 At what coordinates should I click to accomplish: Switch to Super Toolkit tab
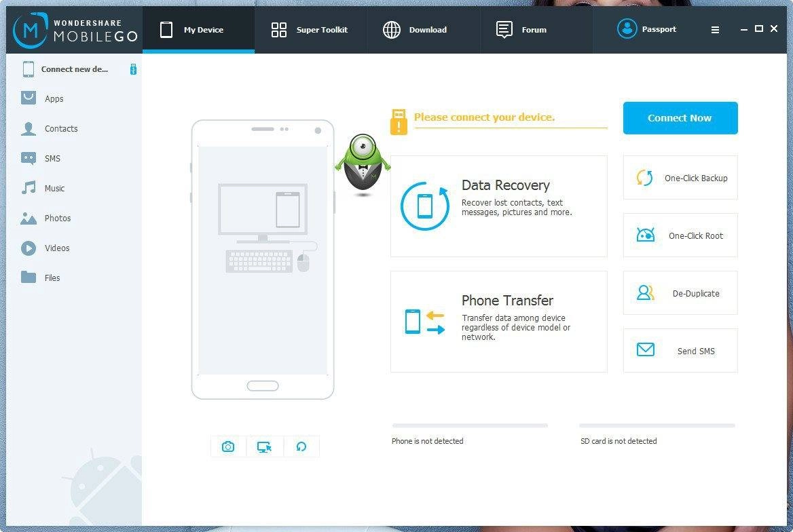310,30
